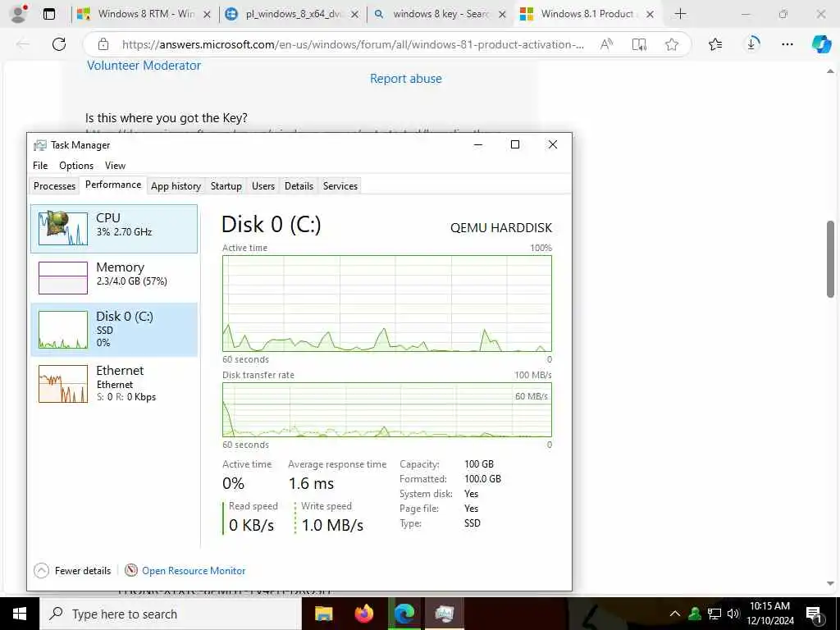The width and height of the screenshot is (840, 630).
Task: Click the taskbar search box
Action: click(171, 614)
